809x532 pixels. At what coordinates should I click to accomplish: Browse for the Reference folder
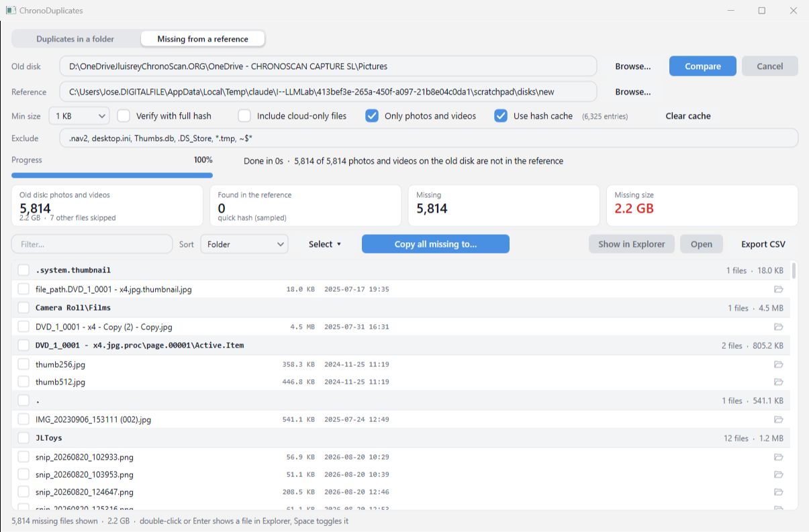[x=633, y=92]
